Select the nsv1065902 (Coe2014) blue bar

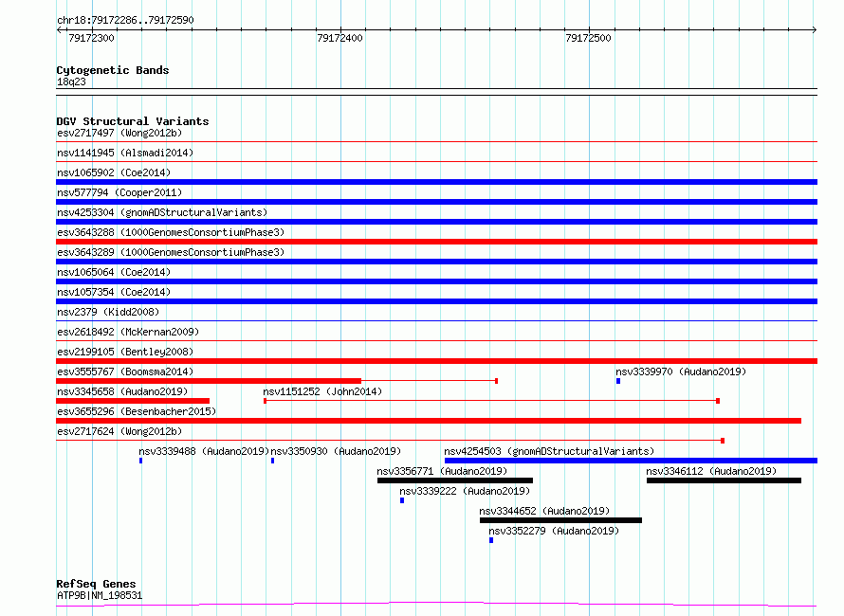[436, 182]
